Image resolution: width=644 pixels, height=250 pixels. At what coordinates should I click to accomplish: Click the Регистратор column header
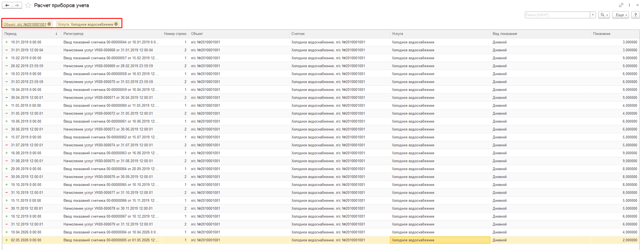click(111, 34)
